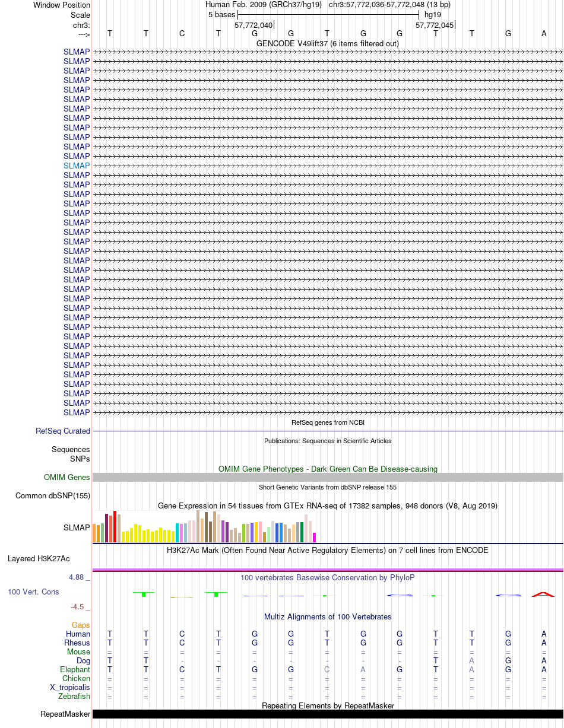This screenshot has width=564, height=728.
Task: Click the cyan bar in the GTEx chart
Action: pos(178,533)
